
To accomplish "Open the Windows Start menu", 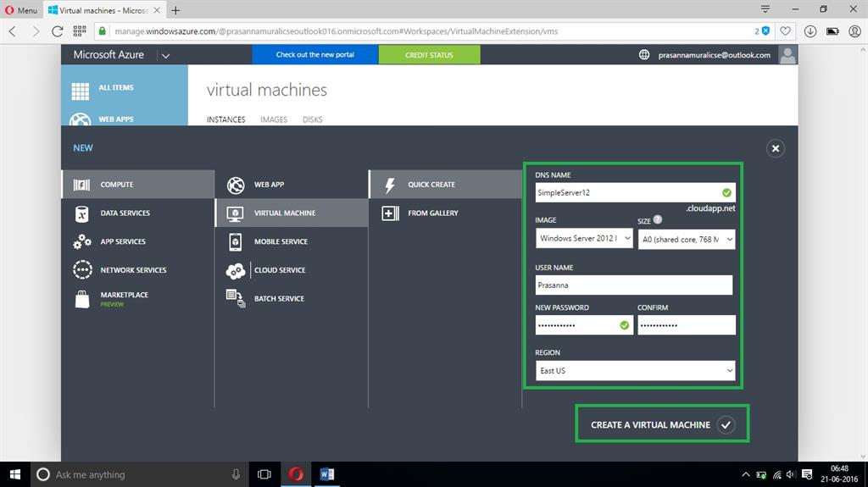I will (15, 474).
